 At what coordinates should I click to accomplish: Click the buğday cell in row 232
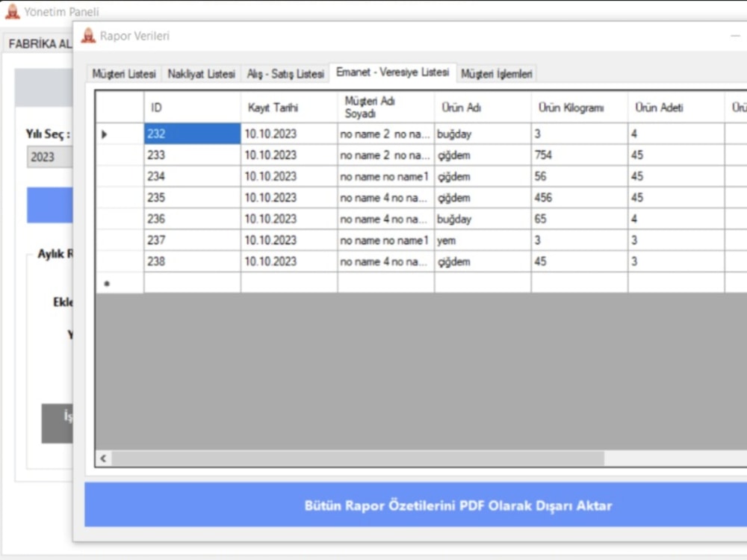point(483,134)
